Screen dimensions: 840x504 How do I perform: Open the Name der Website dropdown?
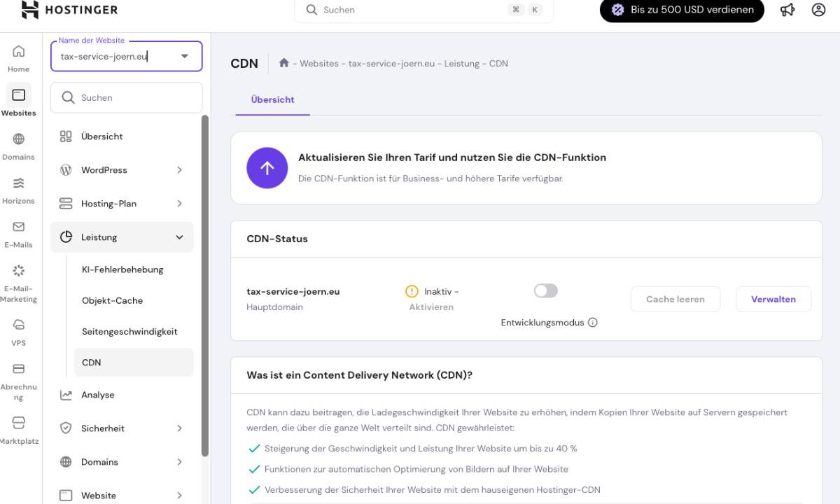(185, 57)
